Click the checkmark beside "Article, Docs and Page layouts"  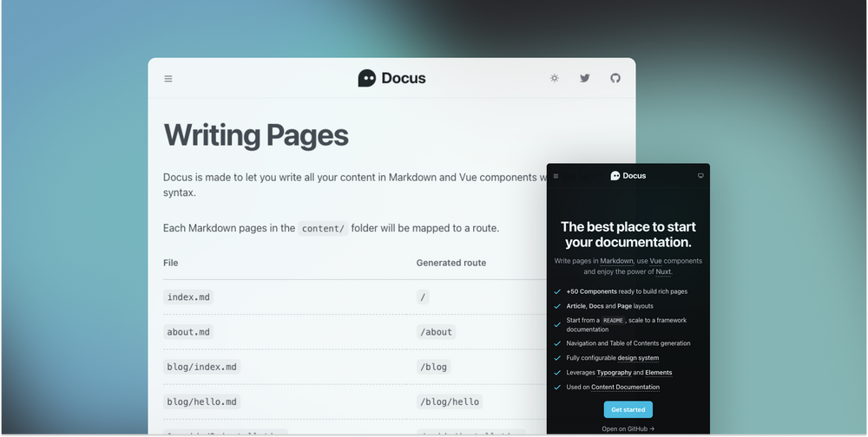[557, 306]
